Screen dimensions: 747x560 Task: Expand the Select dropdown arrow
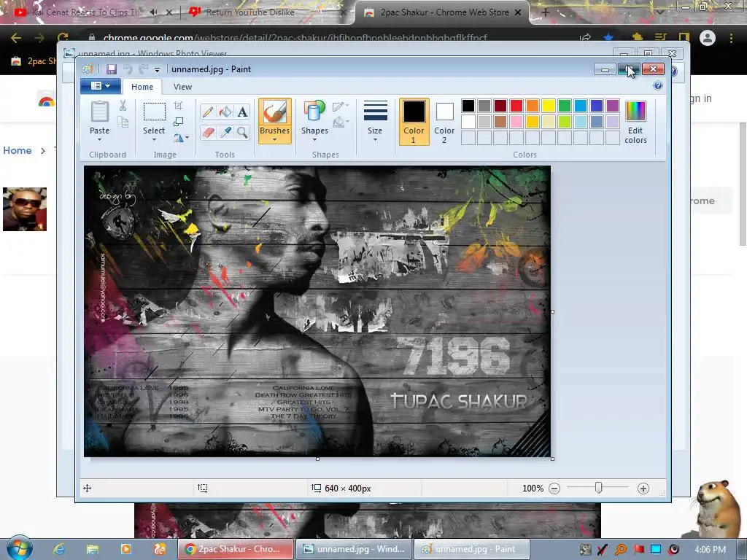[x=154, y=140]
